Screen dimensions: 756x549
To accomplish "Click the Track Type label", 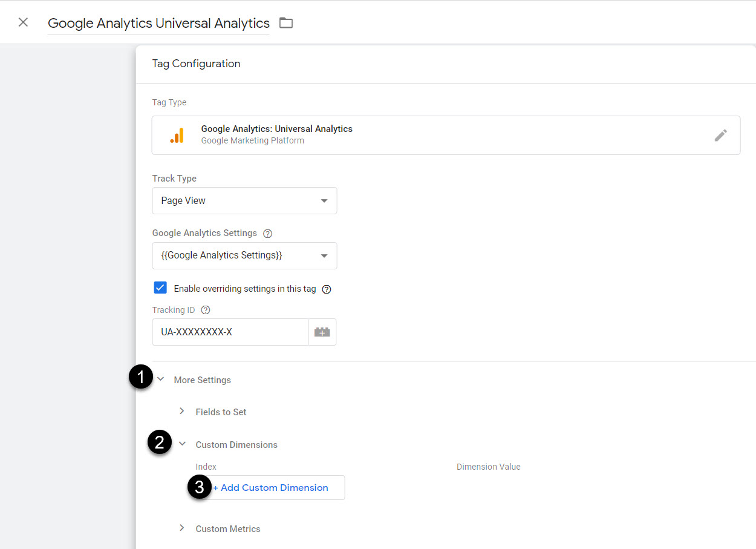I will (174, 179).
